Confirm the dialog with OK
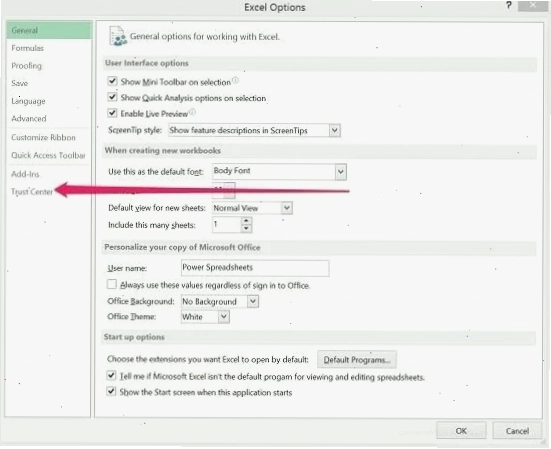Image resolution: width=551 pixels, height=449 pixels. pos(461,431)
